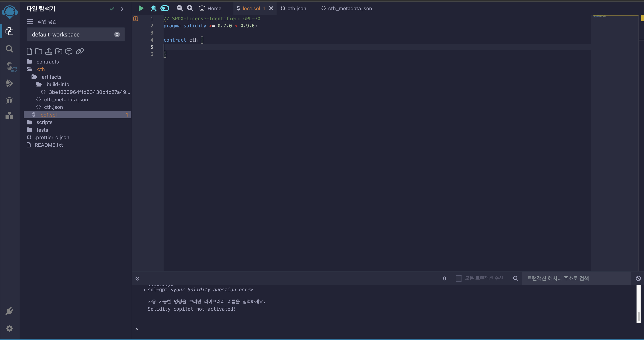Click the transaction hash search field
This screenshot has height=340, width=644.
coord(576,278)
